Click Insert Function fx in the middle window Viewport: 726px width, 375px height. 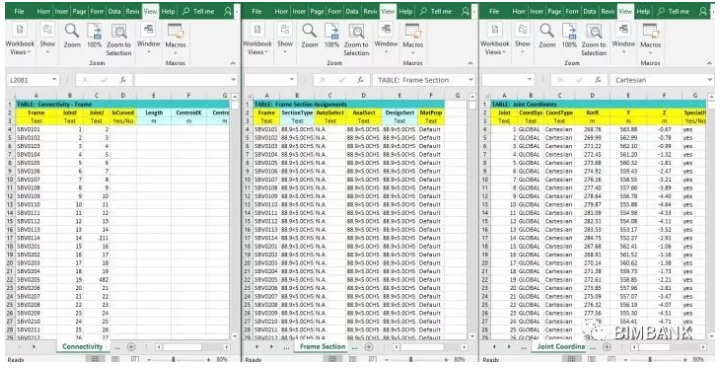(360, 80)
